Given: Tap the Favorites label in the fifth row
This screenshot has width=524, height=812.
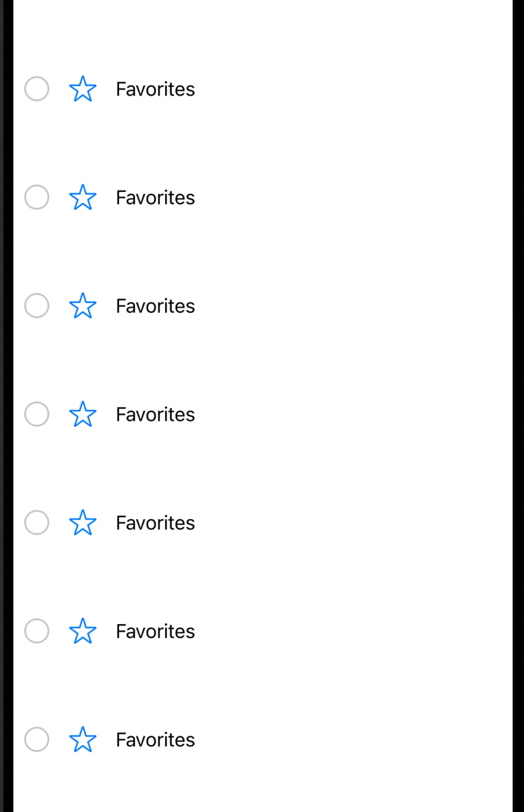Looking at the screenshot, I should click(155, 522).
